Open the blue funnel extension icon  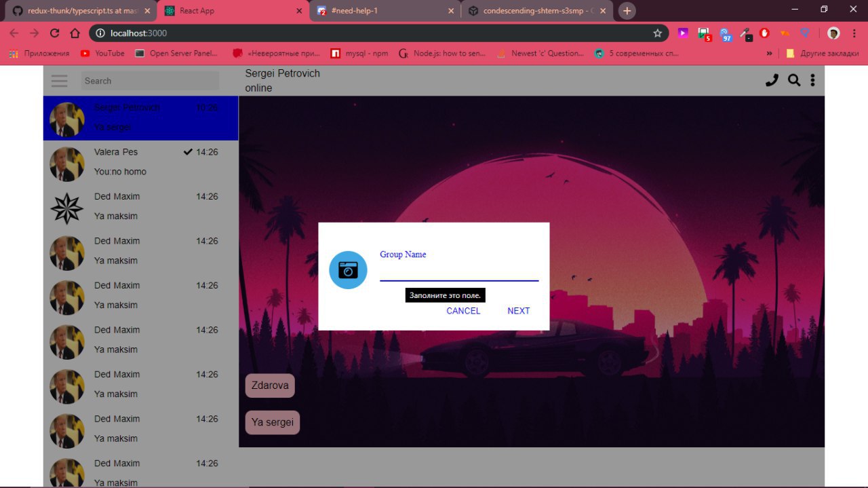click(x=805, y=33)
